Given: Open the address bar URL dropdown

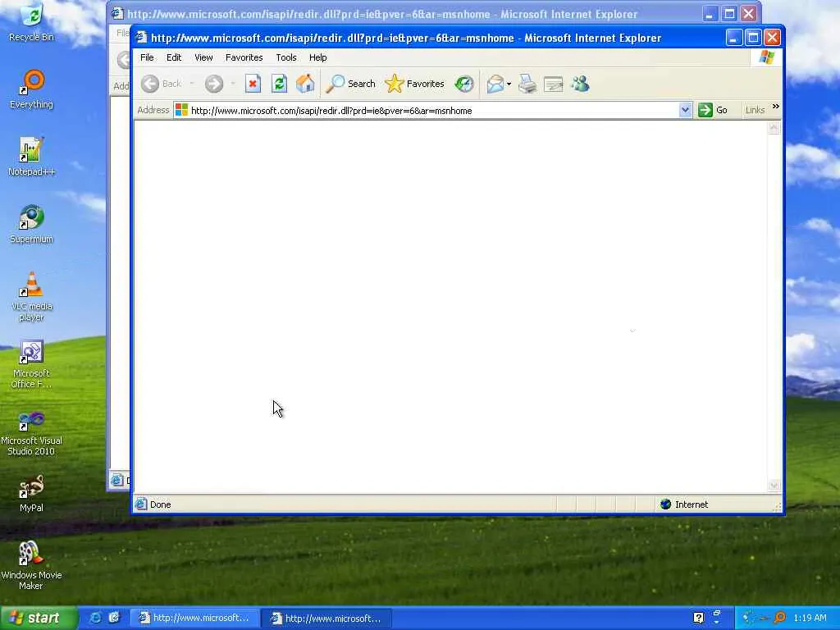Looking at the screenshot, I should (x=685, y=110).
